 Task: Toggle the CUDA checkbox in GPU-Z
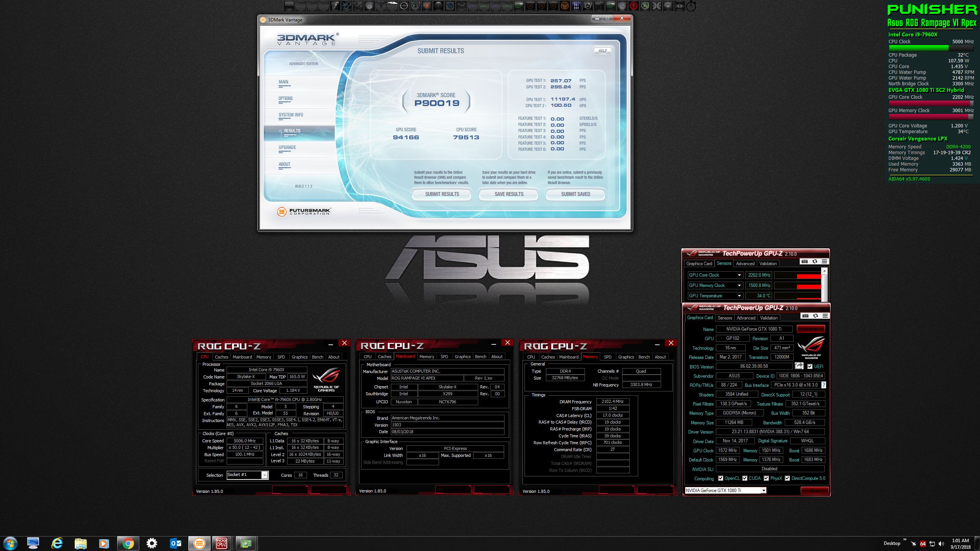pyautogui.click(x=745, y=478)
